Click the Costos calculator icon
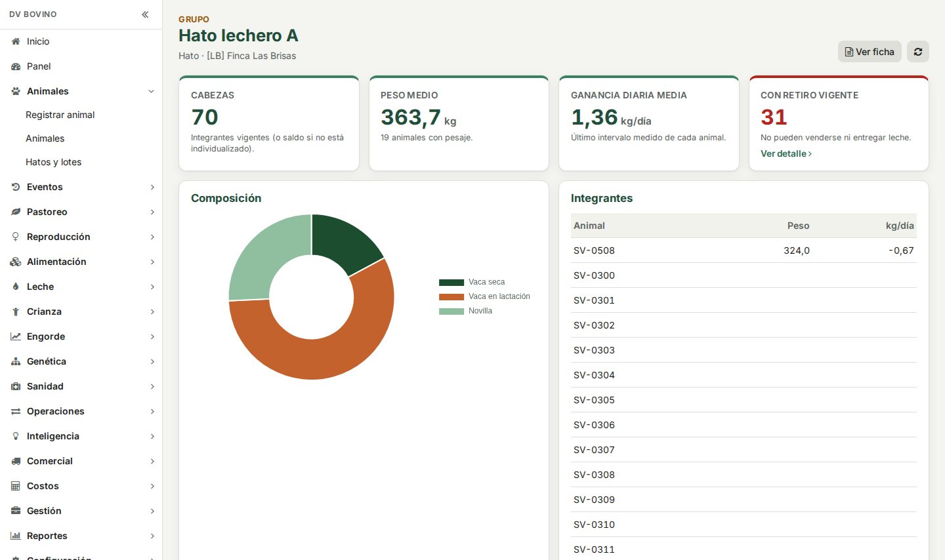Image resolution: width=945 pixels, height=560 pixels. pos(16,486)
